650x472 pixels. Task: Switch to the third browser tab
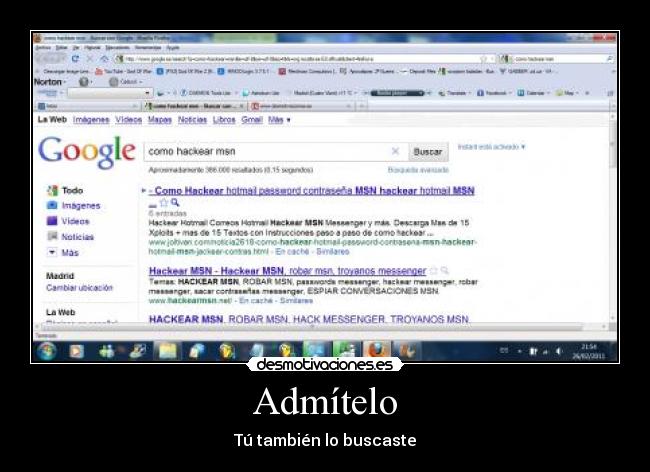pyautogui.click(x=302, y=106)
